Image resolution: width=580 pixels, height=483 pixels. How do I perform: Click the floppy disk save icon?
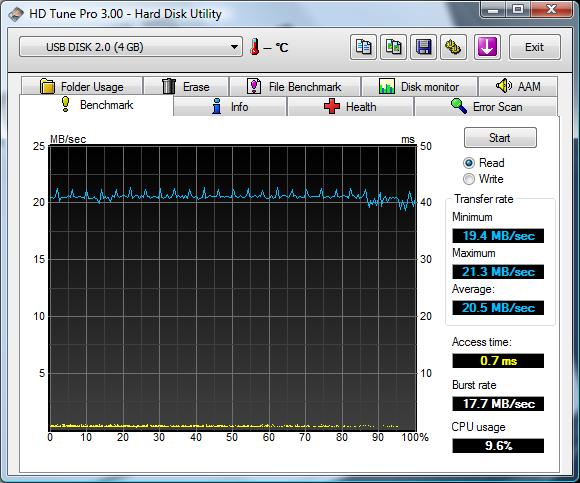[424, 47]
